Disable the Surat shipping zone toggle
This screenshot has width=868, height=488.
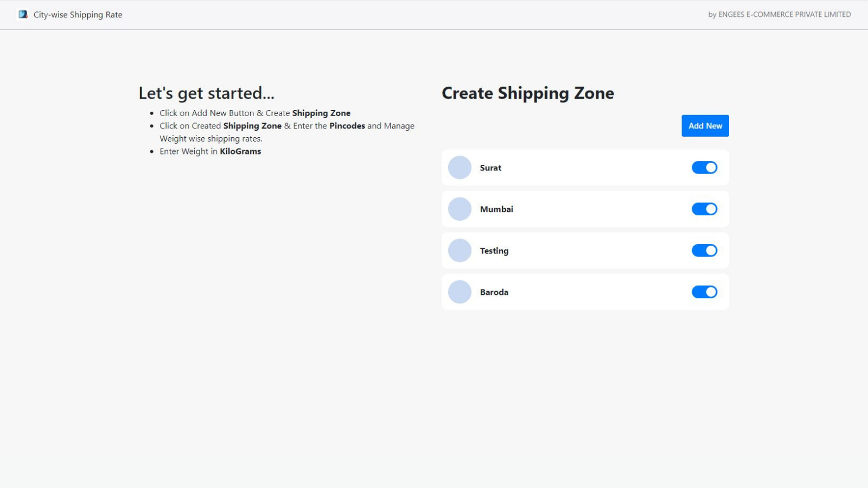704,168
